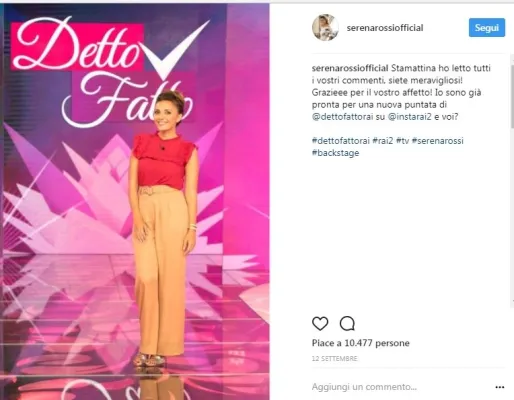This screenshot has height=400, width=514.
Task: Open #tv hashtag
Action: pyautogui.click(x=402, y=141)
